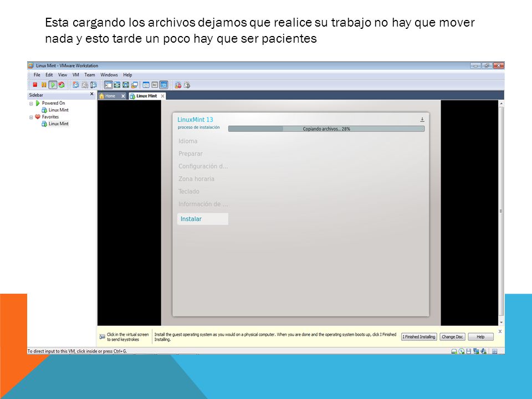Collapse the Favorites tree node
The height and width of the screenshot is (399, 532).
(x=31, y=117)
